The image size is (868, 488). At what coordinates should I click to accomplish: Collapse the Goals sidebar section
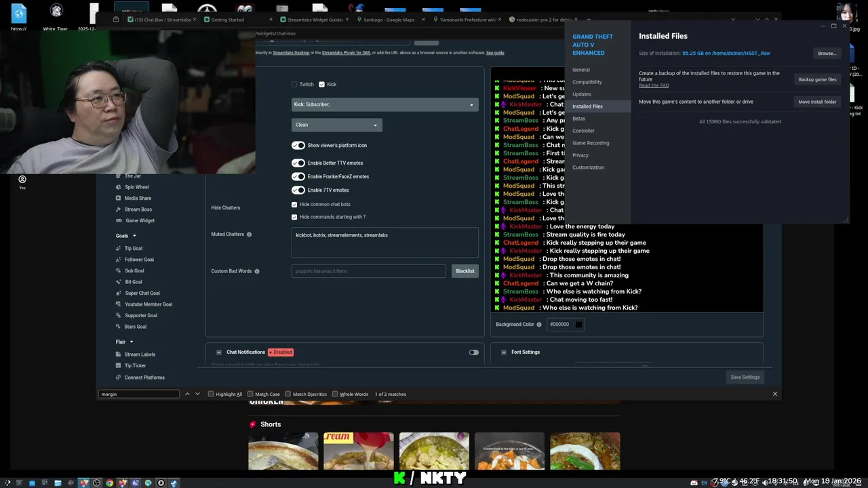coord(125,236)
